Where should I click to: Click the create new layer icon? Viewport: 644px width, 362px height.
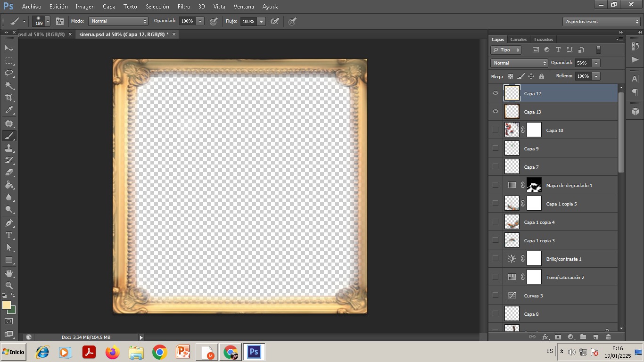[x=595, y=337]
